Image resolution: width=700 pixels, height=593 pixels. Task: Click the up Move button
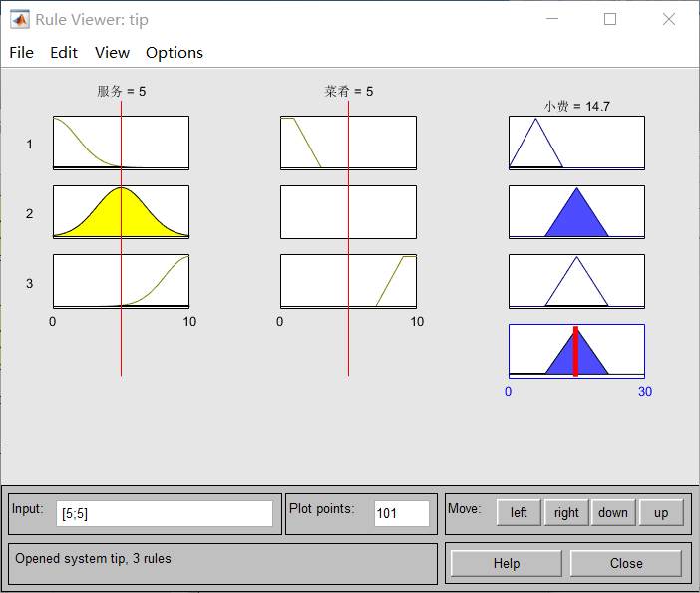point(661,512)
